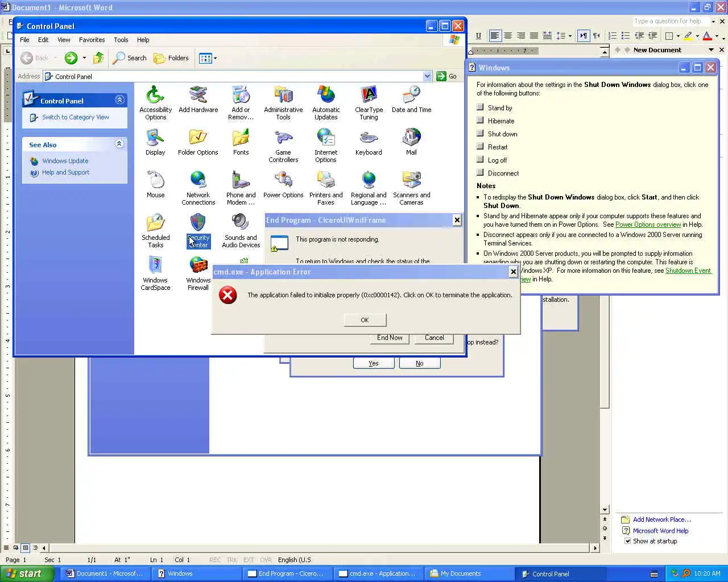Tick the Stand by checkbox
This screenshot has height=582, width=728.
pos(480,107)
